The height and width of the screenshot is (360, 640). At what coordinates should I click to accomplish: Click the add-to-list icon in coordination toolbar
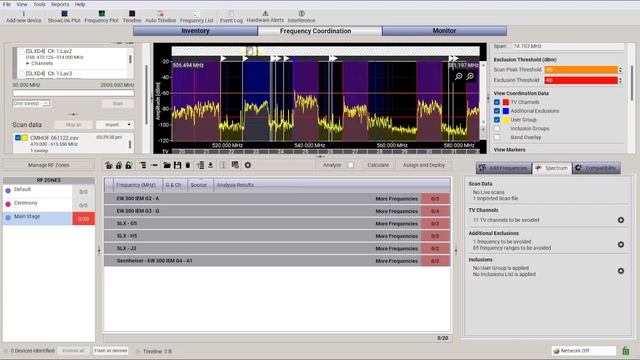point(200,165)
